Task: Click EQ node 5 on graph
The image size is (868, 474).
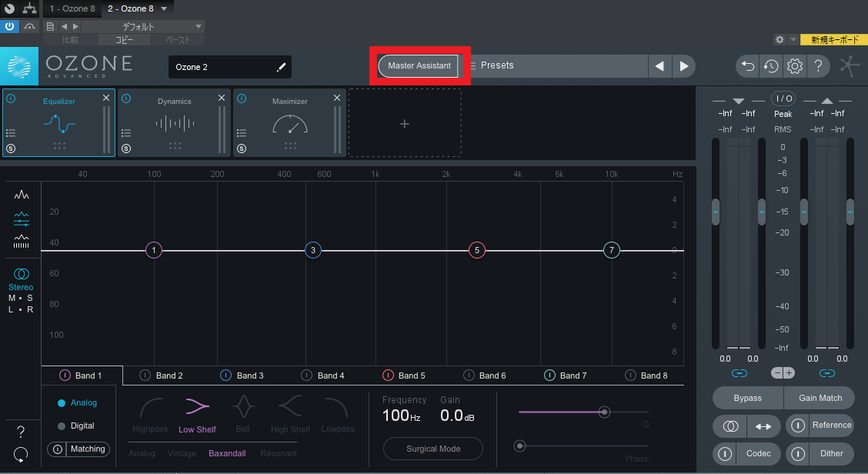Action: point(476,250)
